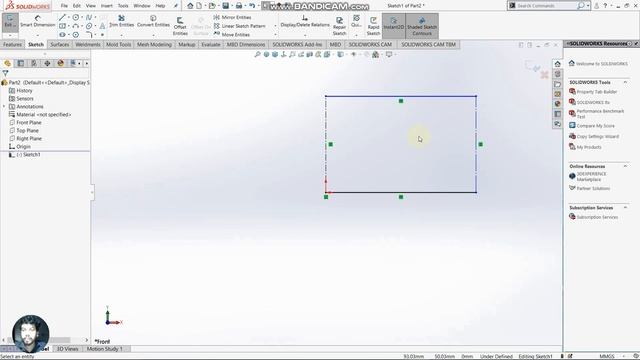Run Repair Sketch tool
This screenshot has width=640, height=360.
click(x=339, y=26)
